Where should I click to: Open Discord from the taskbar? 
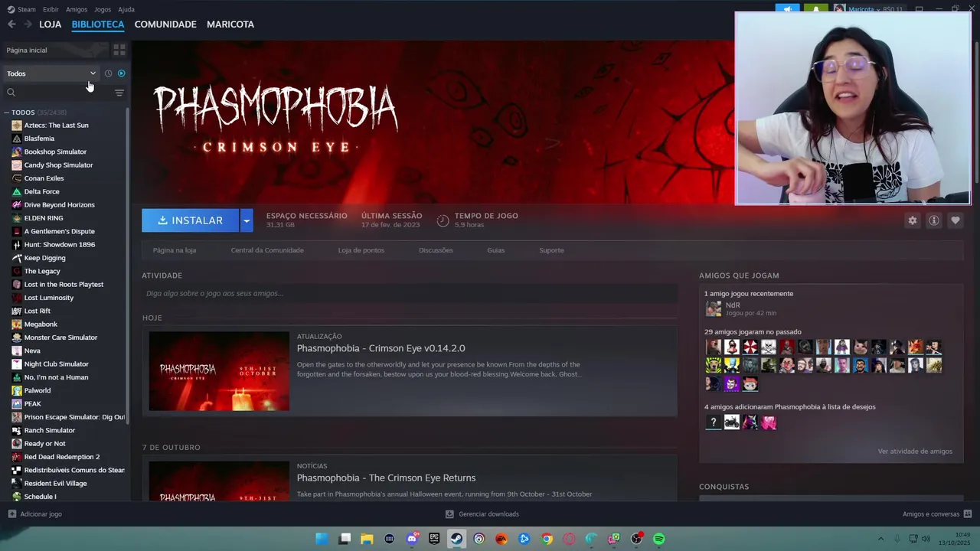(x=412, y=539)
